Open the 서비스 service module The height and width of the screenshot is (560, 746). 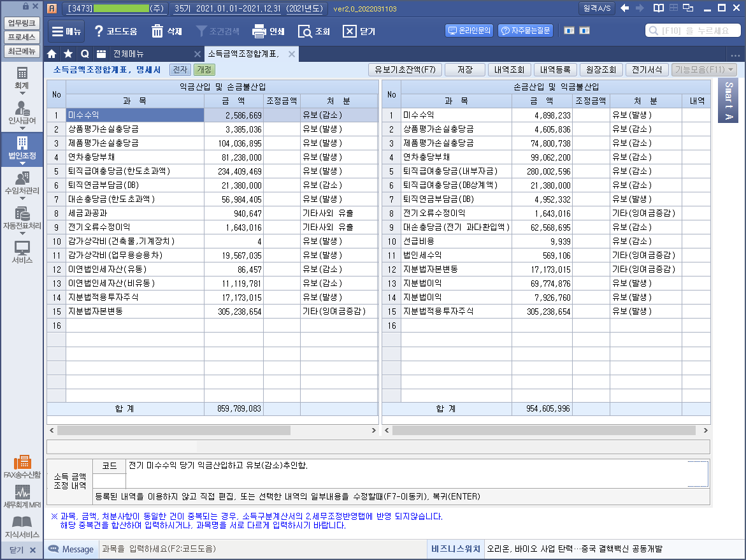coord(22,252)
